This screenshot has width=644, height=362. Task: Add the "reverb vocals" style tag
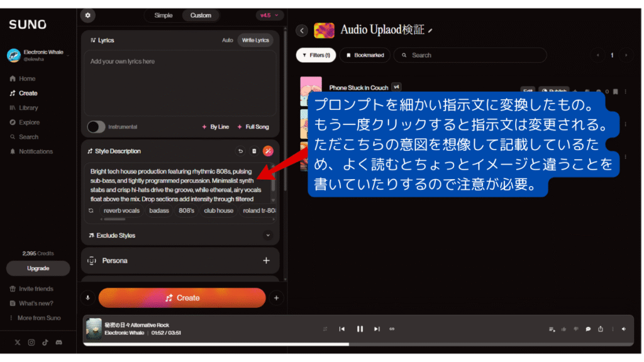121,211
